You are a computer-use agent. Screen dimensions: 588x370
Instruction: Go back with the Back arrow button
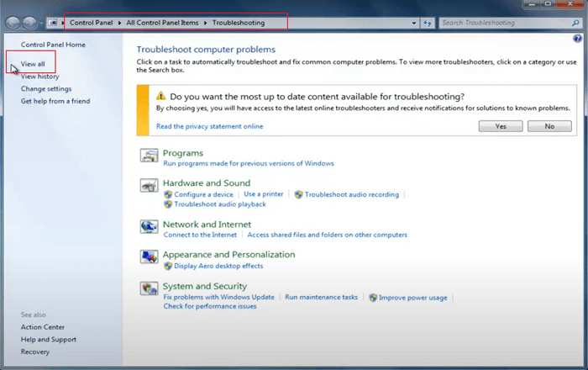[x=13, y=22]
